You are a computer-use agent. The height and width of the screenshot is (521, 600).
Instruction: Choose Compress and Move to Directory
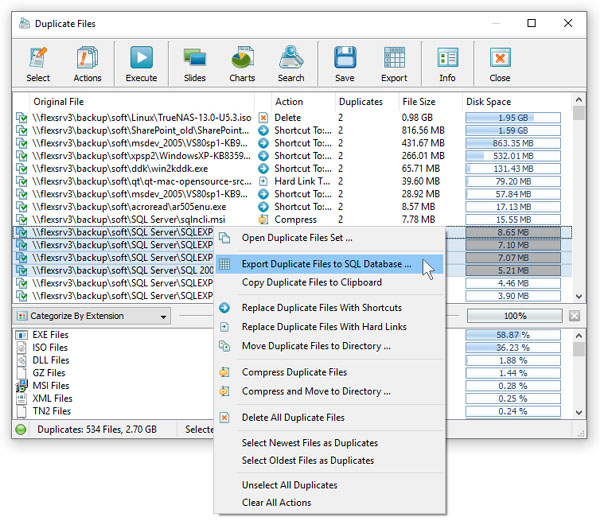coord(329,391)
